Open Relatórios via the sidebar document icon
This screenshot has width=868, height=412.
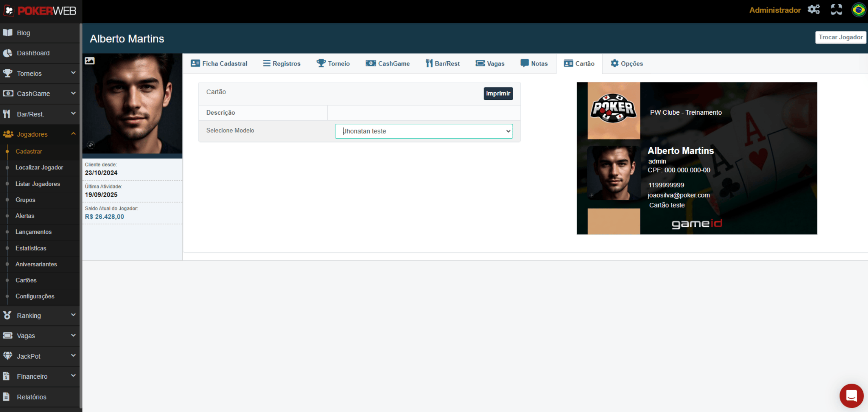coord(6,396)
